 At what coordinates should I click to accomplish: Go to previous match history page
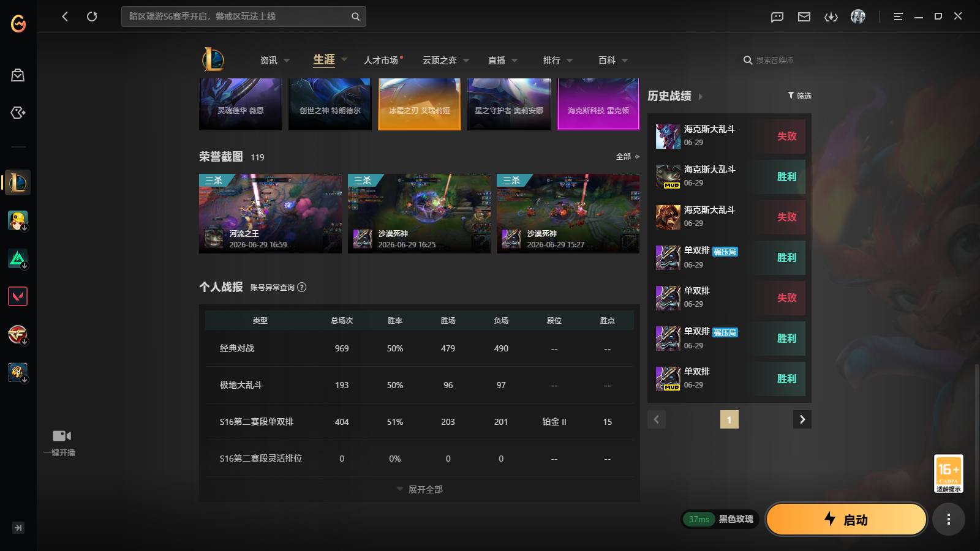(657, 419)
